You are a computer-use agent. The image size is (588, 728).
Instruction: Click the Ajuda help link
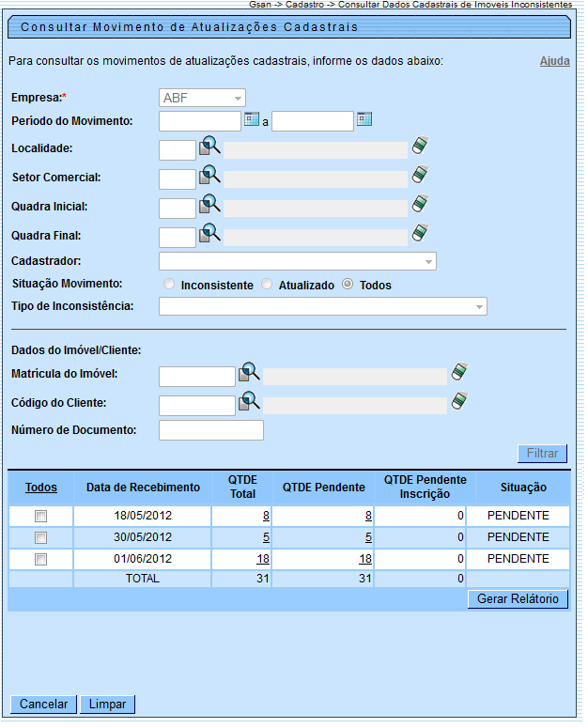554,61
